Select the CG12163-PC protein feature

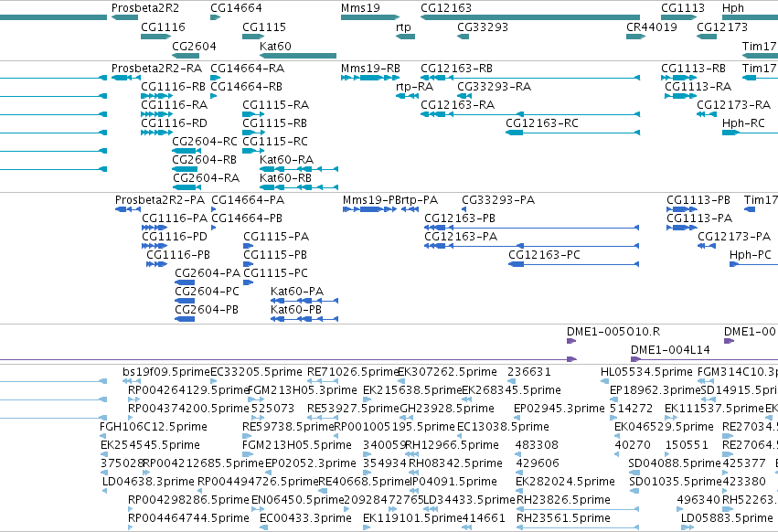573,264
